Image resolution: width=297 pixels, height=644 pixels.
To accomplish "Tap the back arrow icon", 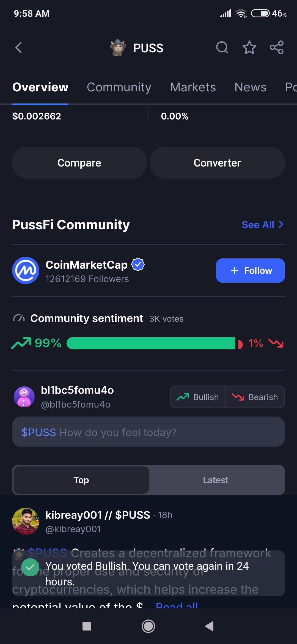I will (18, 48).
